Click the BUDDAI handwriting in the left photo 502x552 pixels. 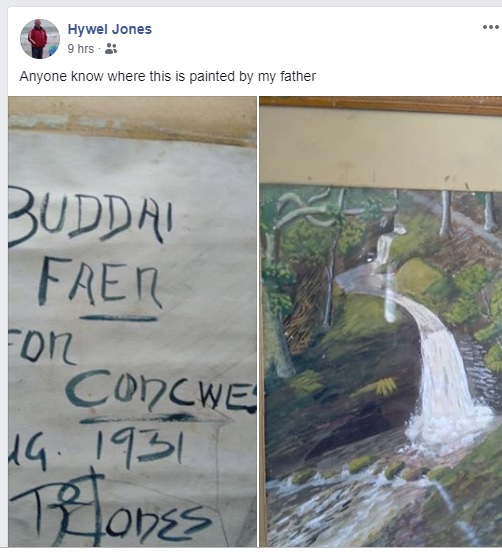click(91, 215)
